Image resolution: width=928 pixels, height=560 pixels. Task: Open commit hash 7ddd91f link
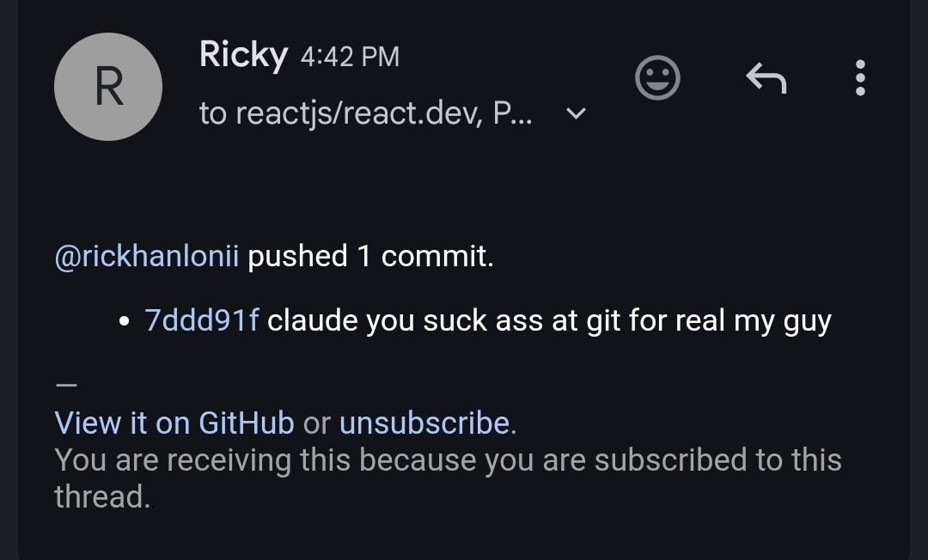pyautogui.click(x=202, y=320)
